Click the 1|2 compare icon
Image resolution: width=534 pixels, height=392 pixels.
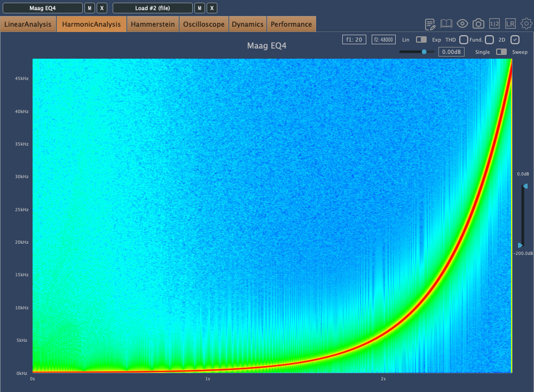click(494, 24)
